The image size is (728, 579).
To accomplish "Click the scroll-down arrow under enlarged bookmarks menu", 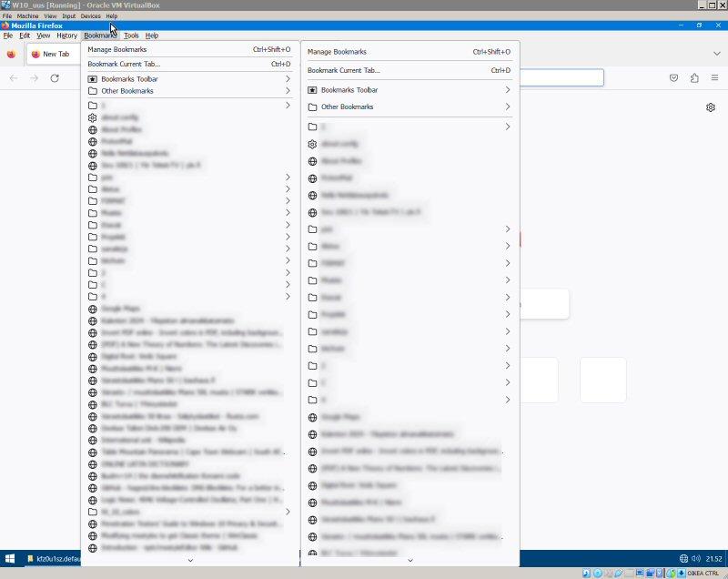I will coord(410,561).
